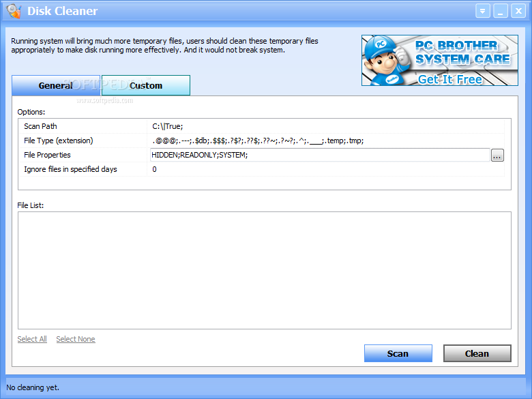Click the Scan Path value C:\|True;

click(168, 126)
